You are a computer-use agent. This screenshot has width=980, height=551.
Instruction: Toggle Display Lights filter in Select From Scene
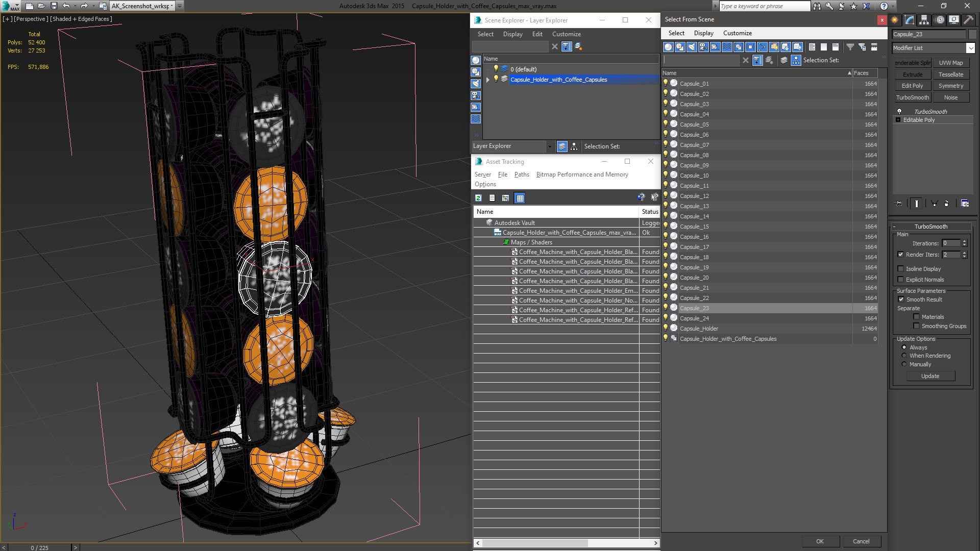pyautogui.click(x=692, y=47)
